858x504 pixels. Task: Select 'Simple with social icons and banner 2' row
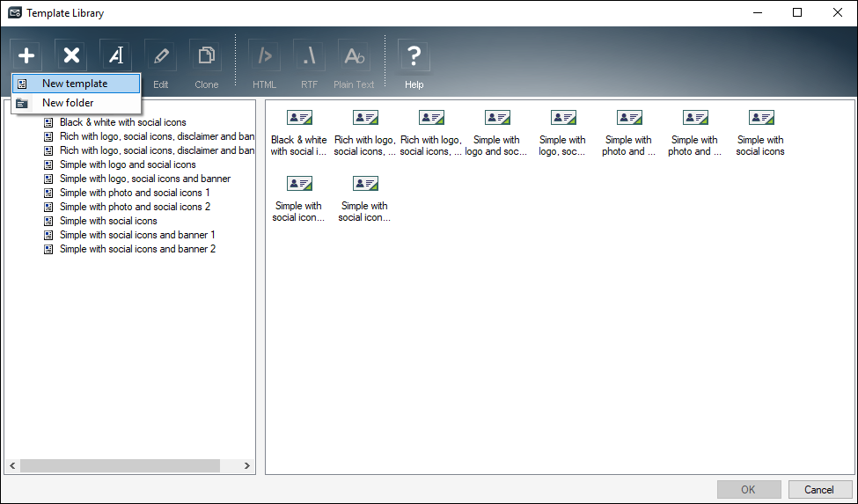pos(138,249)
